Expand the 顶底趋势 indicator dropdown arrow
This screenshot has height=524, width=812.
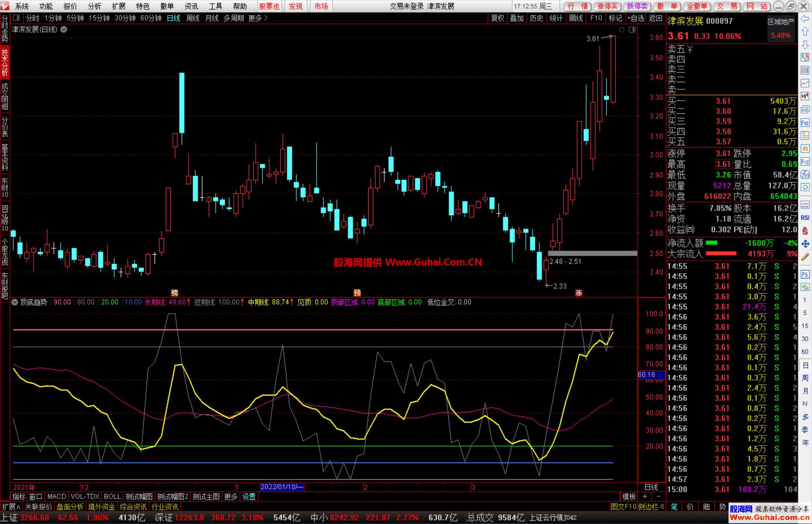[x=15, y=302]
